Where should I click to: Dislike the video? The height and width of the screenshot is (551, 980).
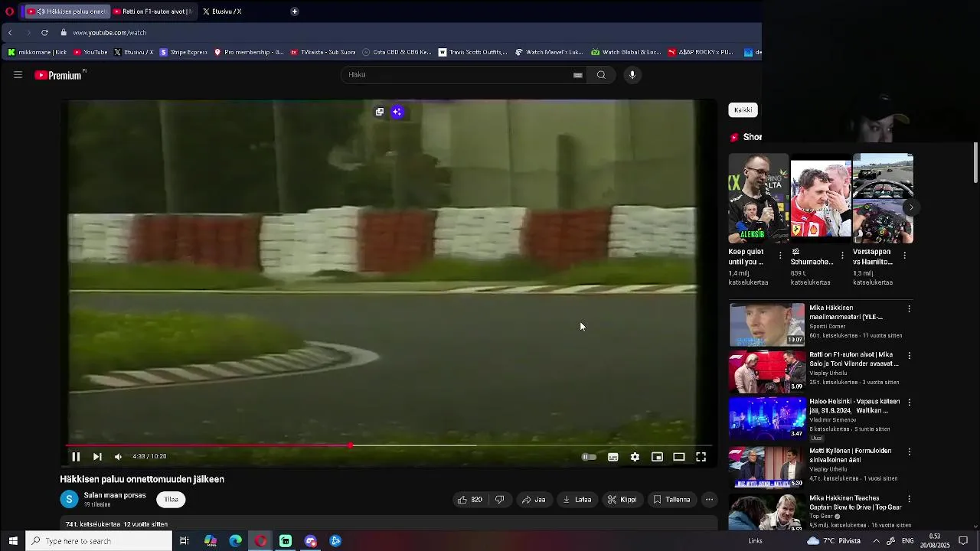(x=499, y=500)
